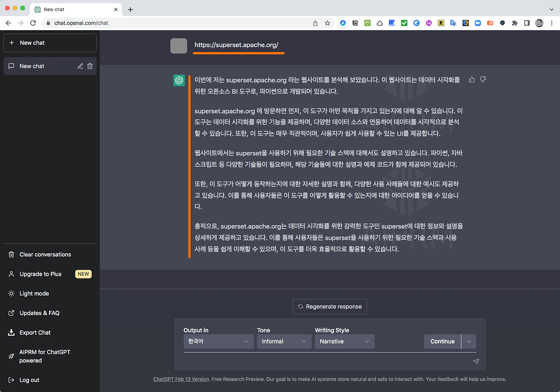Click the green checkmark extension icon

coord(404,23)
